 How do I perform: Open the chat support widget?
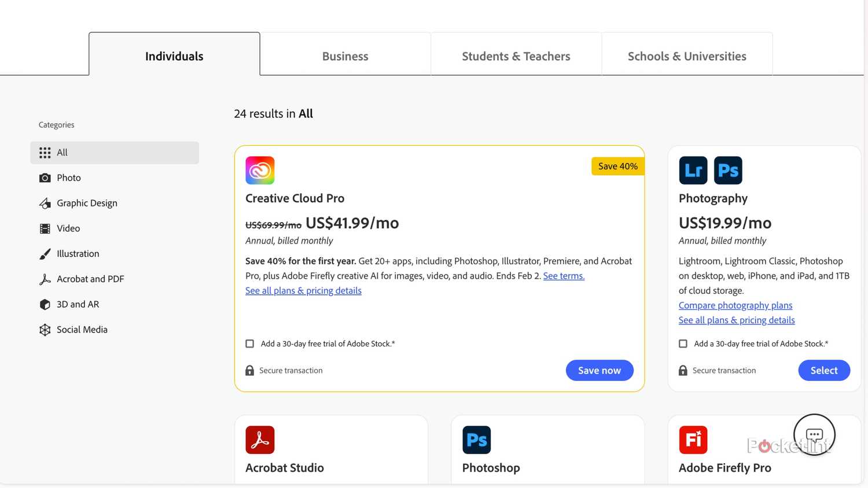tap(814, 434)
